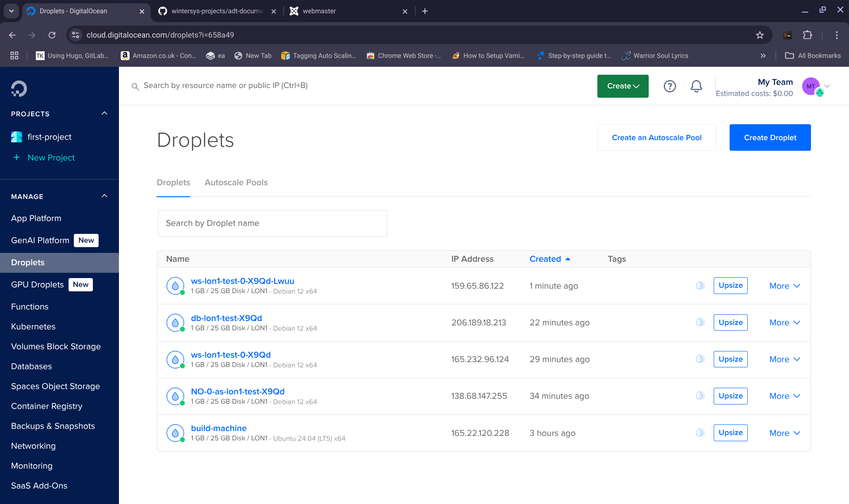
Task: Open Kubernetes from the sidebar
Action: tap(33, 327)
